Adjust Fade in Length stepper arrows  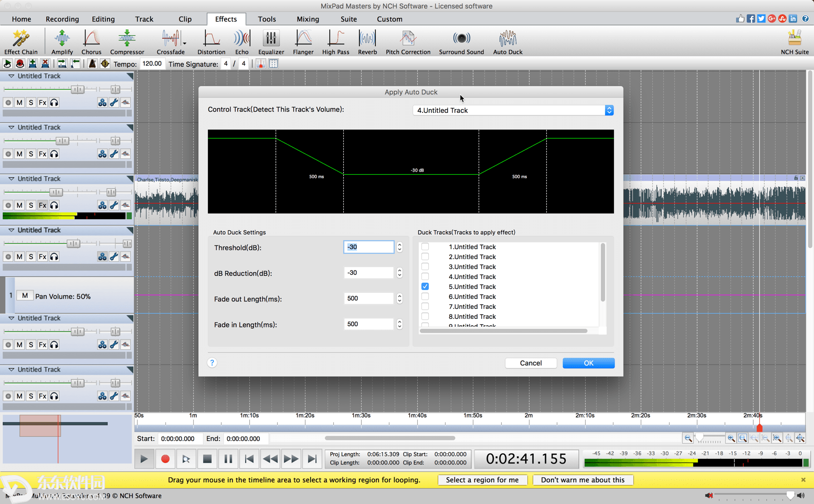point(400,324)
